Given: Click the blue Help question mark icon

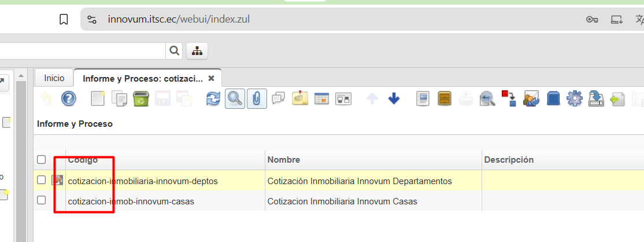Looking at the screenshot, I should [69, 99].
